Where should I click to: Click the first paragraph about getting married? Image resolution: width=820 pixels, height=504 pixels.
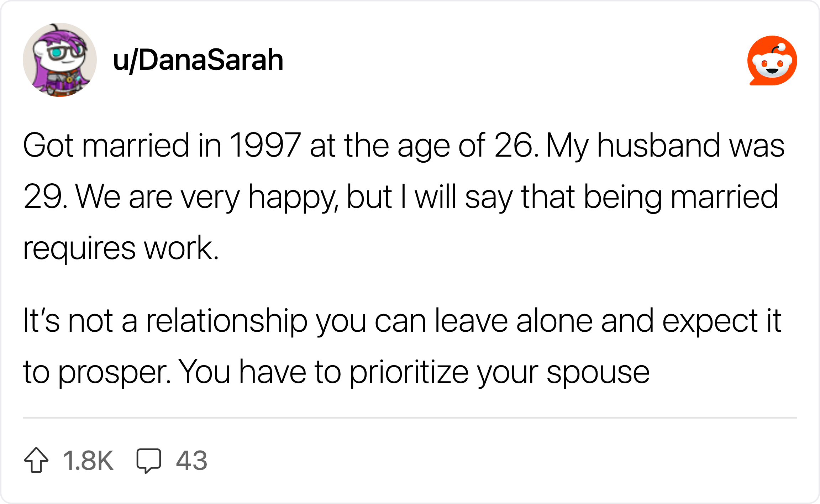click(404, 196)
